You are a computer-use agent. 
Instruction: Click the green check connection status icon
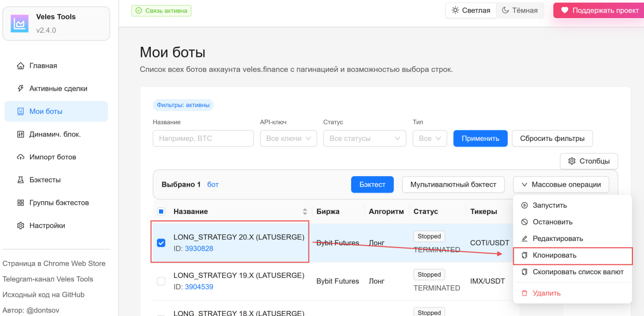139,10
